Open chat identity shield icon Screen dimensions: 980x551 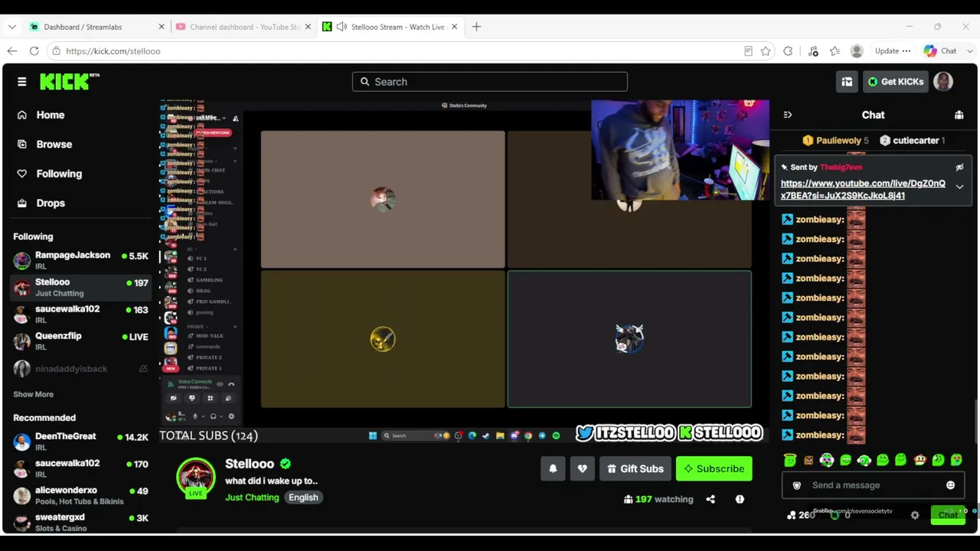796,485
